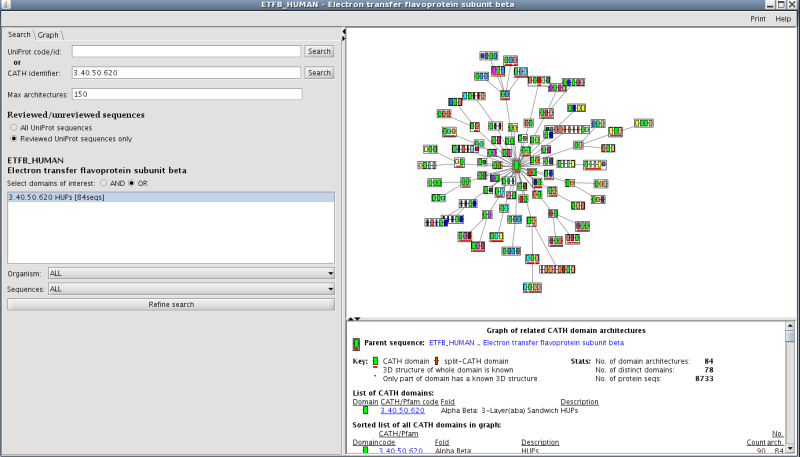Click the green domain icon beside the first 3.40.50.620 link
Viewport: 800px width, 457px height.
pyautogui.click(x=365, y=410)
